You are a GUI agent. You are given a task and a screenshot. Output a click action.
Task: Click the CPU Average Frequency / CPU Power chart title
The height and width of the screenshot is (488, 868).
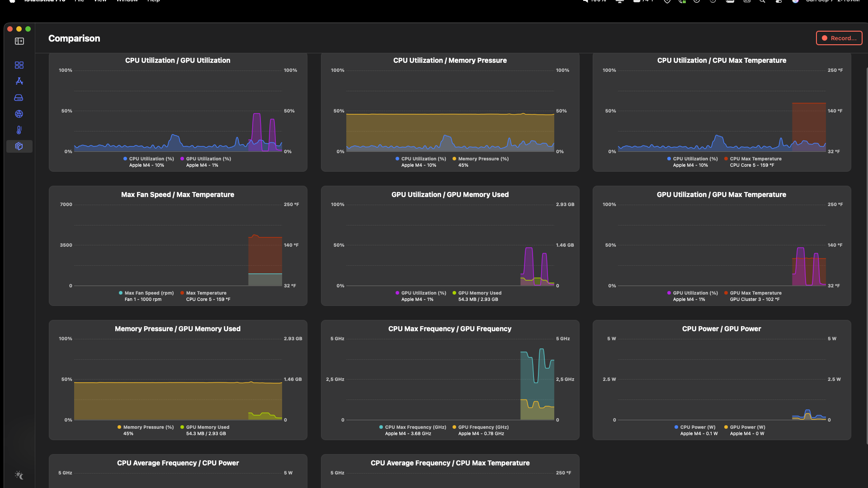coord(178,463)
